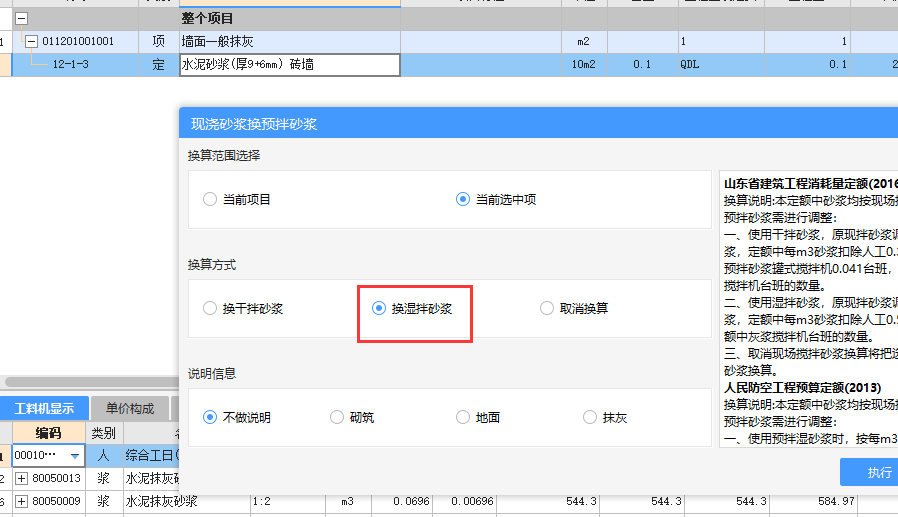Click the 编码 column header

tap(49, 433)
